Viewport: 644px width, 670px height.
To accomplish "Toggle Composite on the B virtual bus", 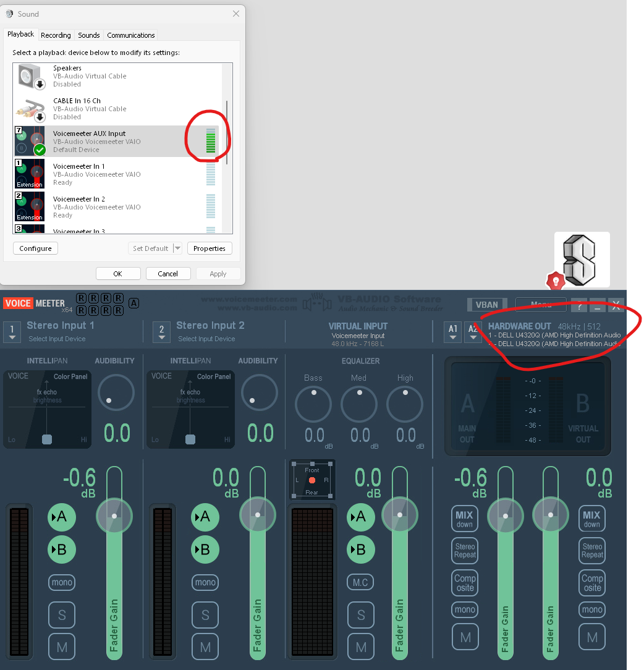I will click(x=592, y=583).
